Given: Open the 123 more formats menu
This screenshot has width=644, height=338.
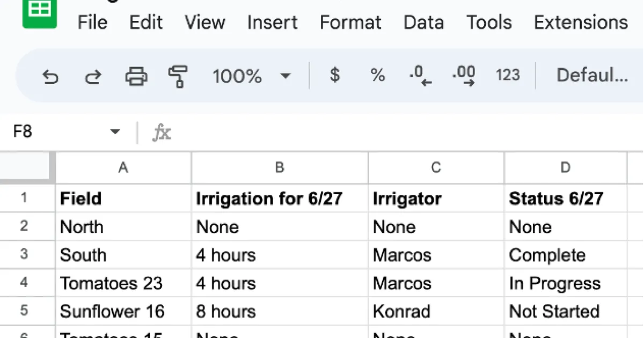Looking at the screenshot, I should click(507, 75).
